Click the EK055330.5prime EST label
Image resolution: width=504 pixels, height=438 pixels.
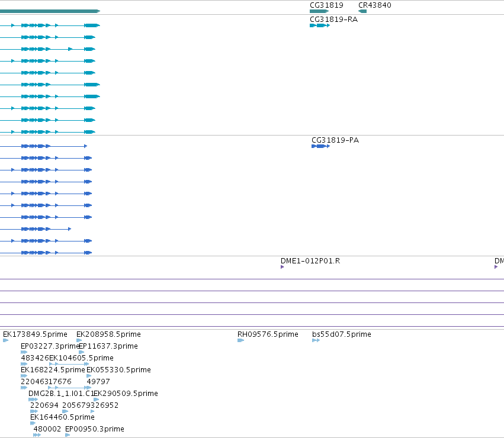tap(118, 370)
